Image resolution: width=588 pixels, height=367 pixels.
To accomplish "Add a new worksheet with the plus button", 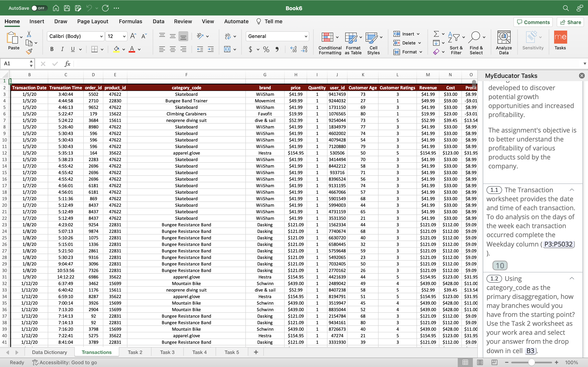I will pos(255,352).
